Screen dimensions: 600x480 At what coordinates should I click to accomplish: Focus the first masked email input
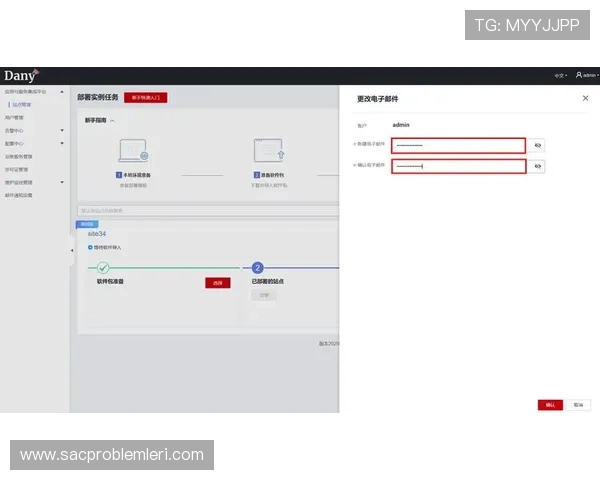[458, 145]
